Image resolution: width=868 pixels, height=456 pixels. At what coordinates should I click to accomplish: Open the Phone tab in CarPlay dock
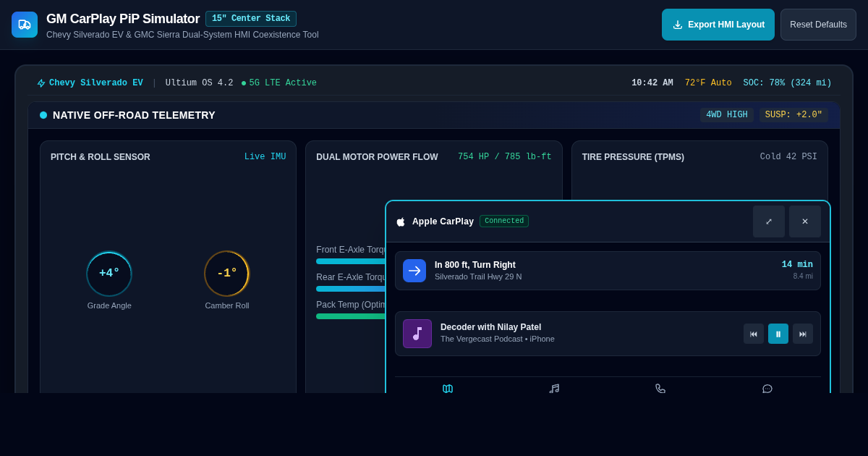click(660, 389)
